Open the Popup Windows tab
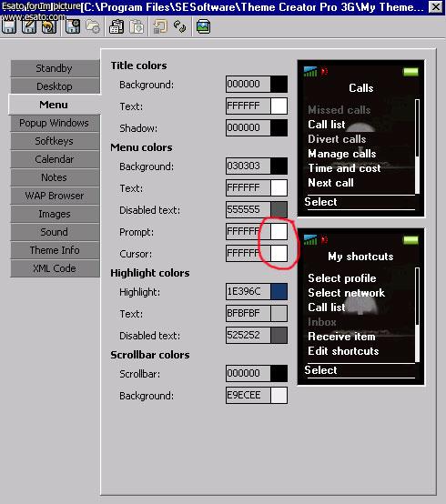The height and width of the screenshot is (504, 446). [55, 123]
